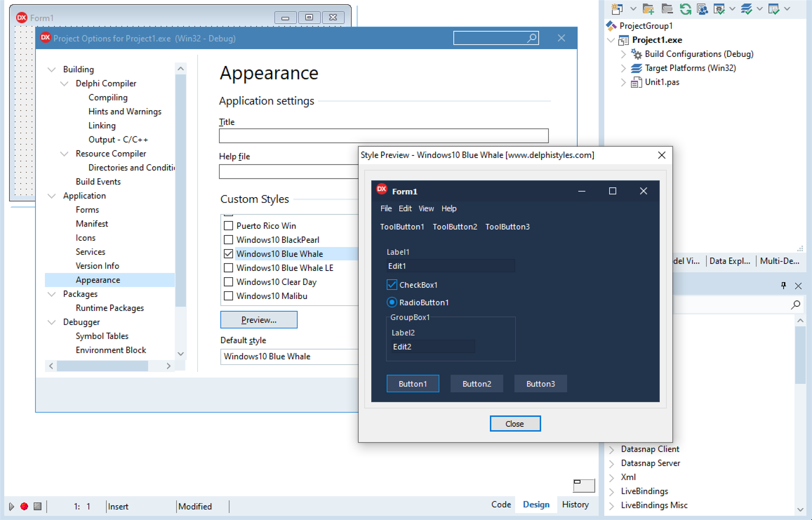Screen dimensions: 812x520
Task: Toggle CheckBox1 in the style preview
Action: coord(392,285)
